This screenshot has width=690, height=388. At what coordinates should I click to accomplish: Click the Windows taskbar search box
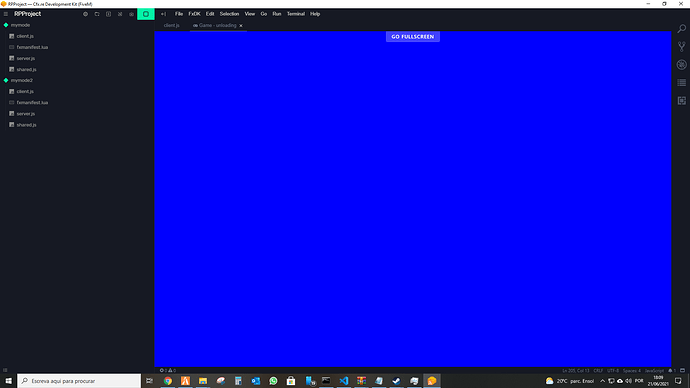tap(79, 381)
